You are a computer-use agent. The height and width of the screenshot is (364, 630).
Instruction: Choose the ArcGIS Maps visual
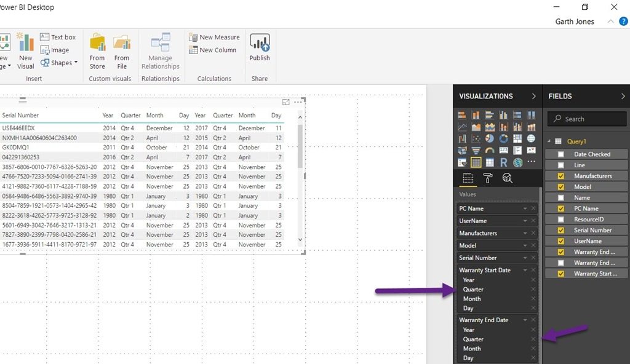[517, 163]
